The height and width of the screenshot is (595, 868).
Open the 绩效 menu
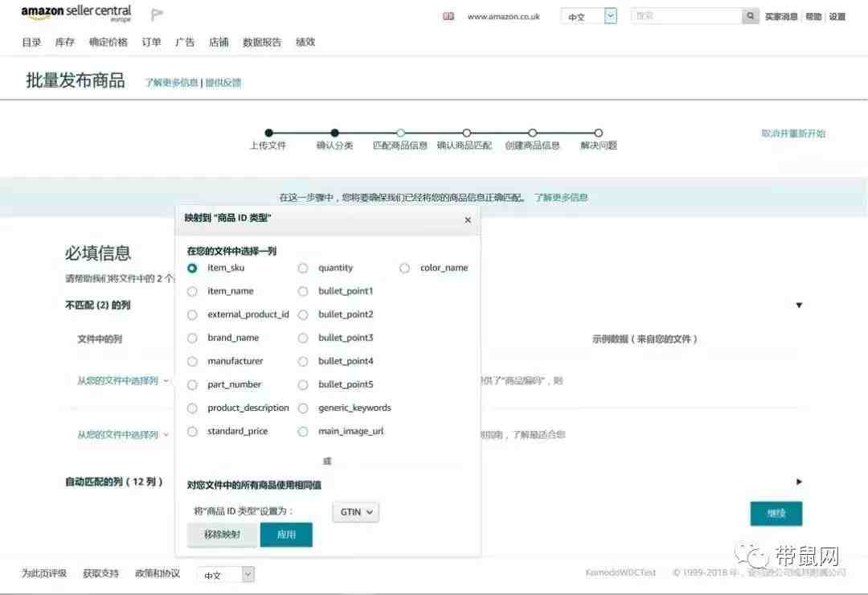pyautogui.click(x=305, y=42)
